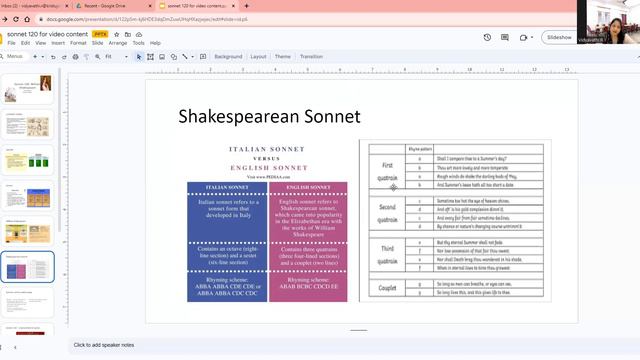Image resolution: width=640 pixels, height=360 pixels.
Task: Select the fifth slide thumbnail
Action: tap(28, 231)
